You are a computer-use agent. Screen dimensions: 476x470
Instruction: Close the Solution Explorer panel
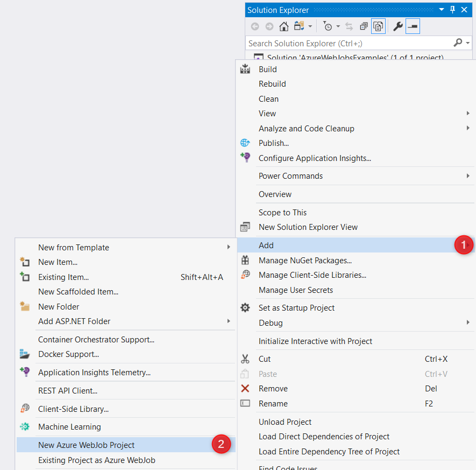(x=464, y=10)
